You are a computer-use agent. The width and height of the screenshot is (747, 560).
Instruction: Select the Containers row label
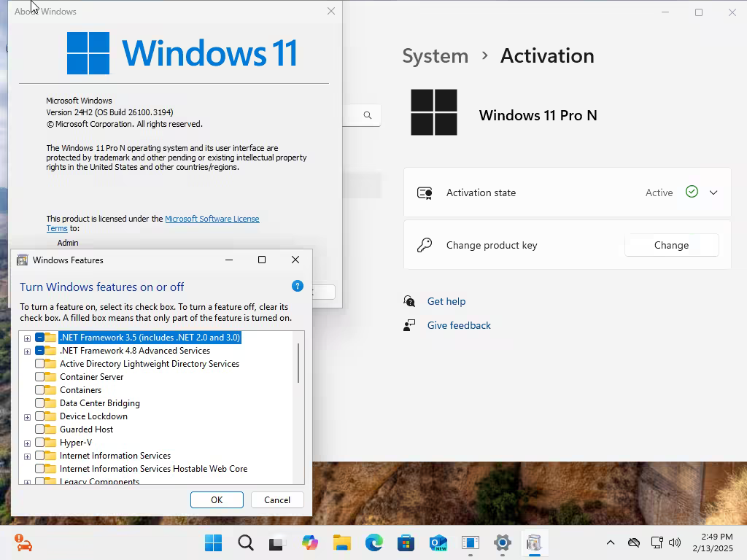click(x=80, y=390)
